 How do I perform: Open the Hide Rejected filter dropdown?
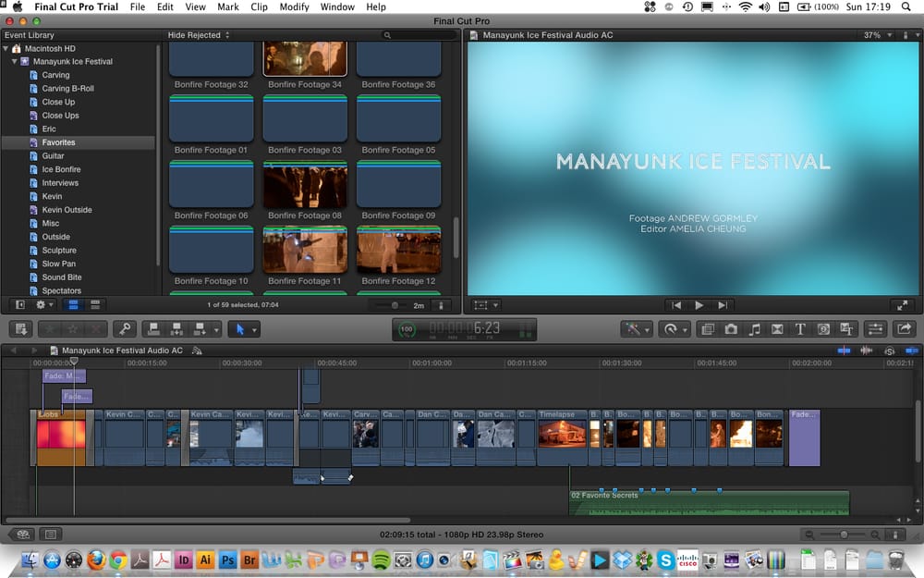point(199,35)
